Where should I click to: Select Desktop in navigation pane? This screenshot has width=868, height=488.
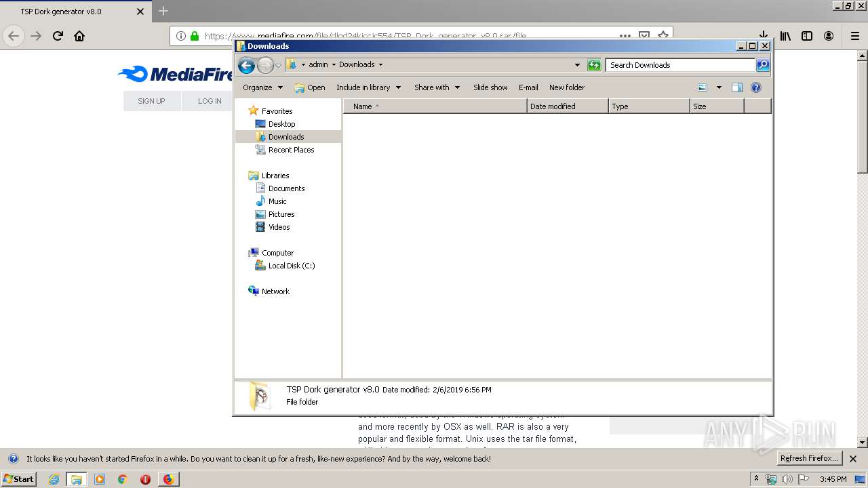(x=281, y=124)
